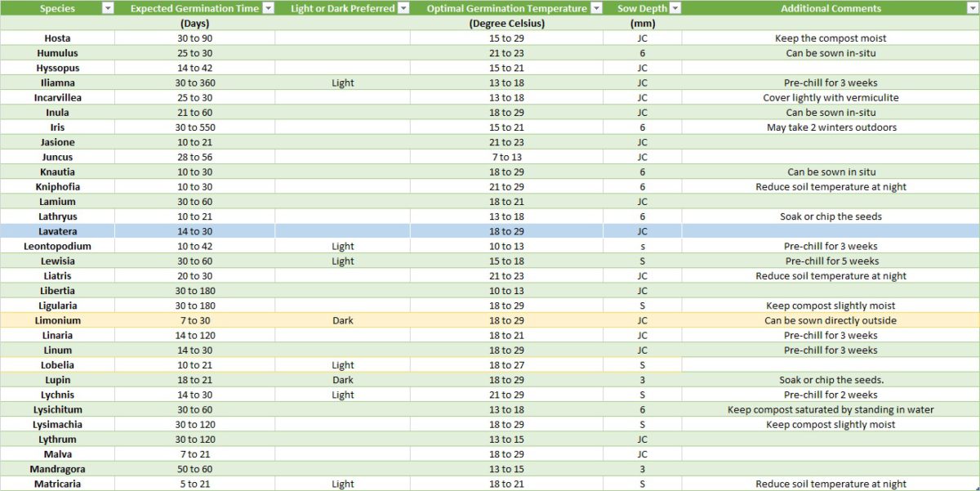Select the Hosta species cell

pyautogui.click(x=57, y=38)
